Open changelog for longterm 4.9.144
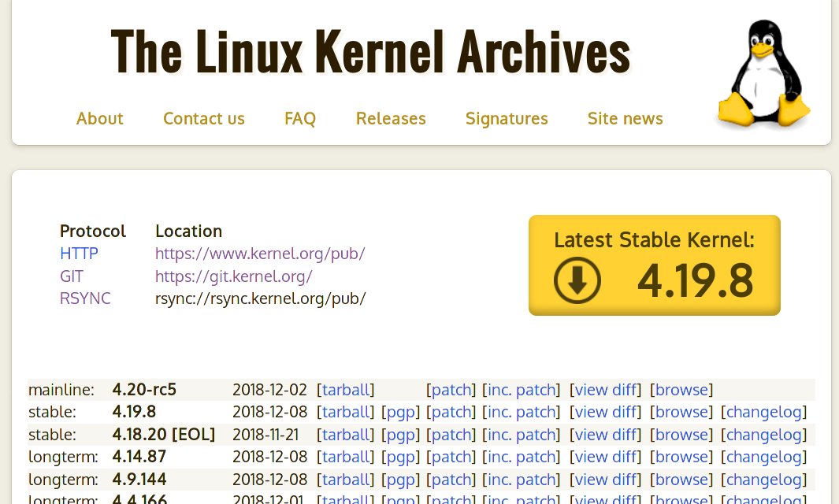Screen dimensions: 839x504 click(764, 480)
